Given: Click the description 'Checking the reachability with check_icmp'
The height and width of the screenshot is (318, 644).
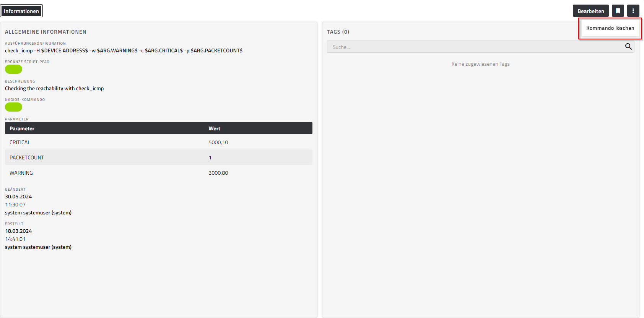Looking at the screenshot, I should pyautogui.click(x=54, y=88).
